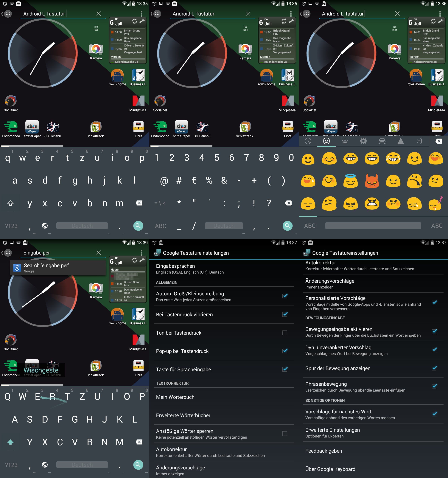Tap backspace icon on the emoji keyboard
Screen dimensions: 448x478
point(439,141)
